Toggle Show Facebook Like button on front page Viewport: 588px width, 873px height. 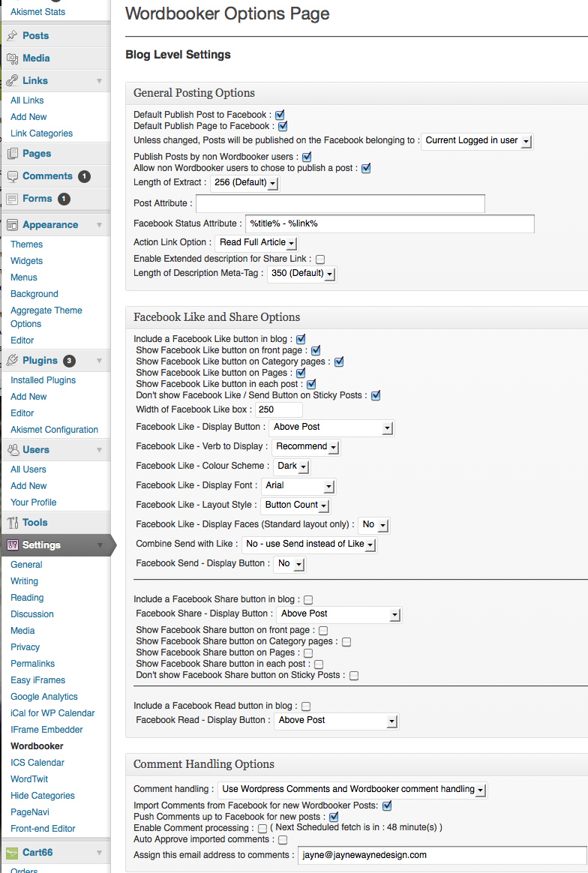click(x=316, y=350)
